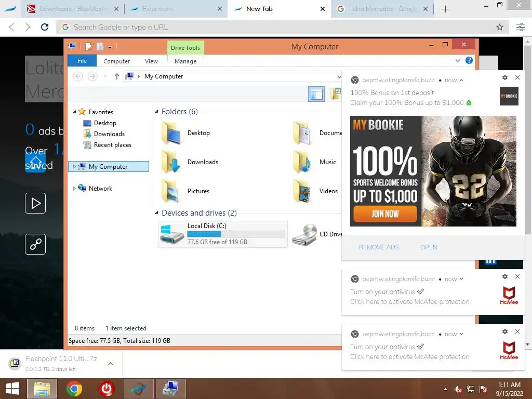This screenshot has height=399, width=532.
Task: Open the Pictures folder icon
Action: (x=170, y=191)
